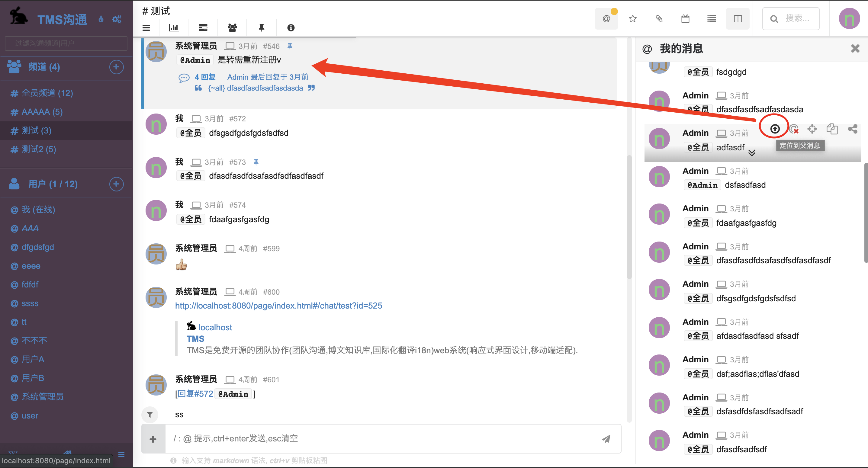Click the chat messages scrollbar
The image size is (868, 468).
(629, 217)
